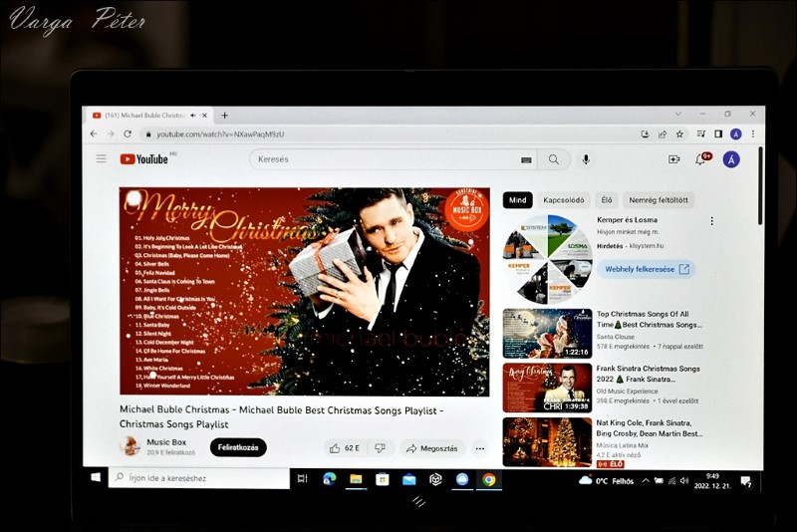Open the tab search chevron in Chrome
This screenshot has width=797, height=532.
677,114
